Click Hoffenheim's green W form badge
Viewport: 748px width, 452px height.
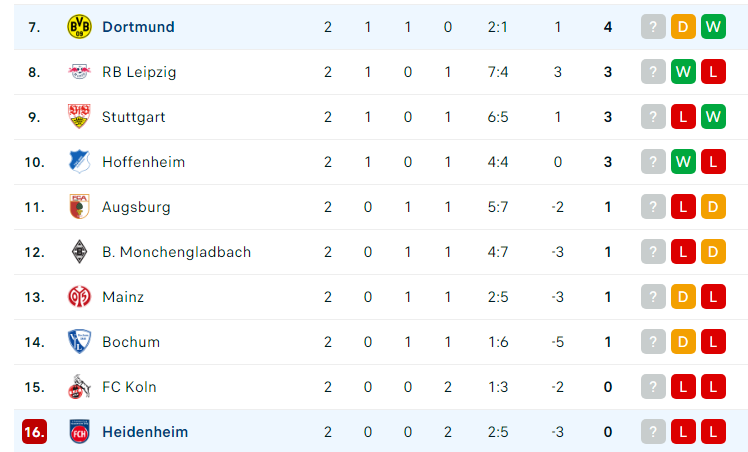(683, 162)
